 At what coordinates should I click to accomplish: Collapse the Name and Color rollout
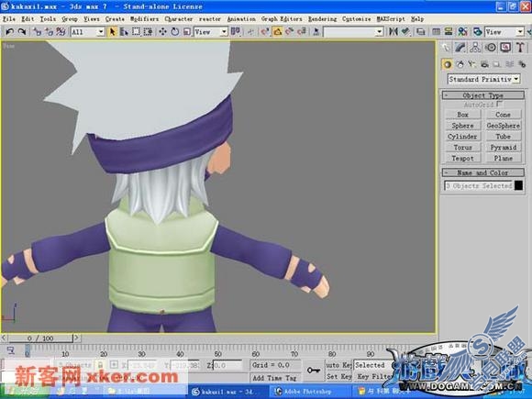pyautogui.click(x=482, y=172)
